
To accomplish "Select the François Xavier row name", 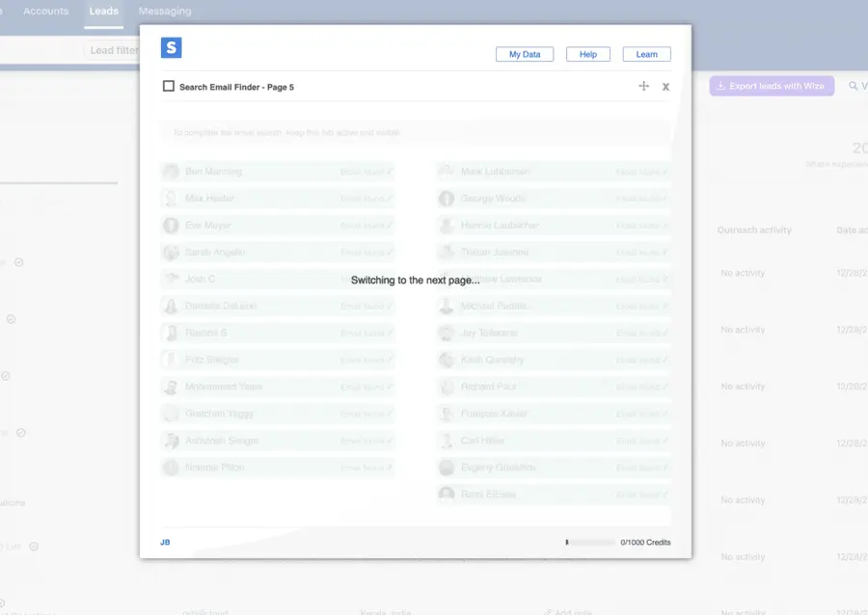I will pos(495,414).
